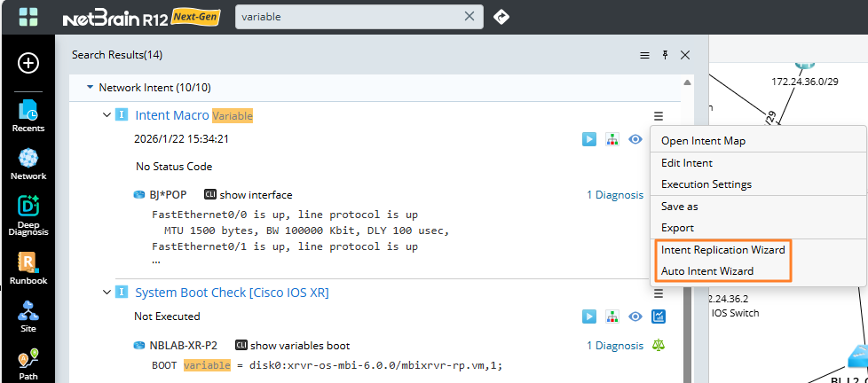Open Path in the sidebar

pos(28,364)
